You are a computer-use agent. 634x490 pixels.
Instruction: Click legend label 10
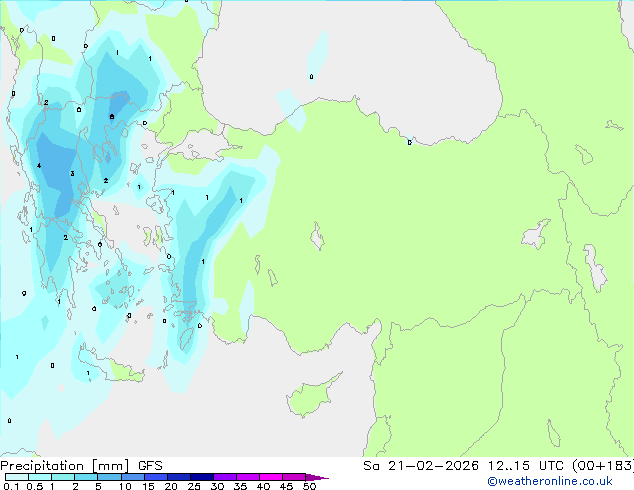click(x=125, y=486)
